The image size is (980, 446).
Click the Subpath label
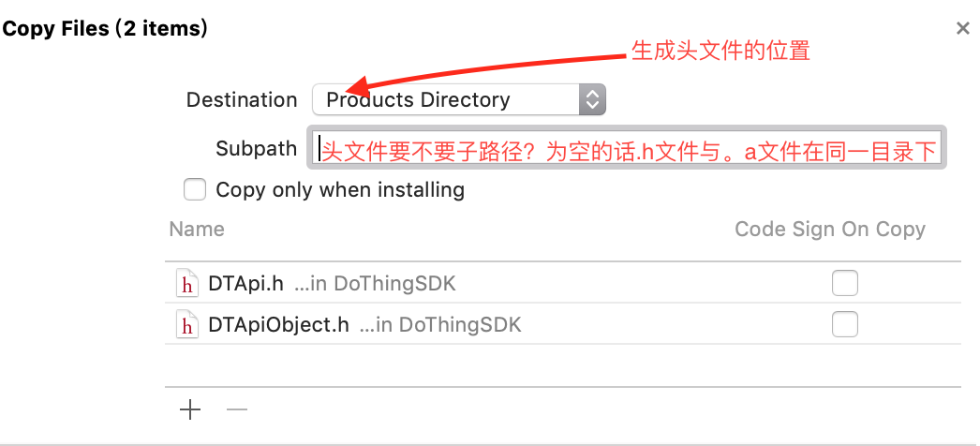click(x=257, y=149)
